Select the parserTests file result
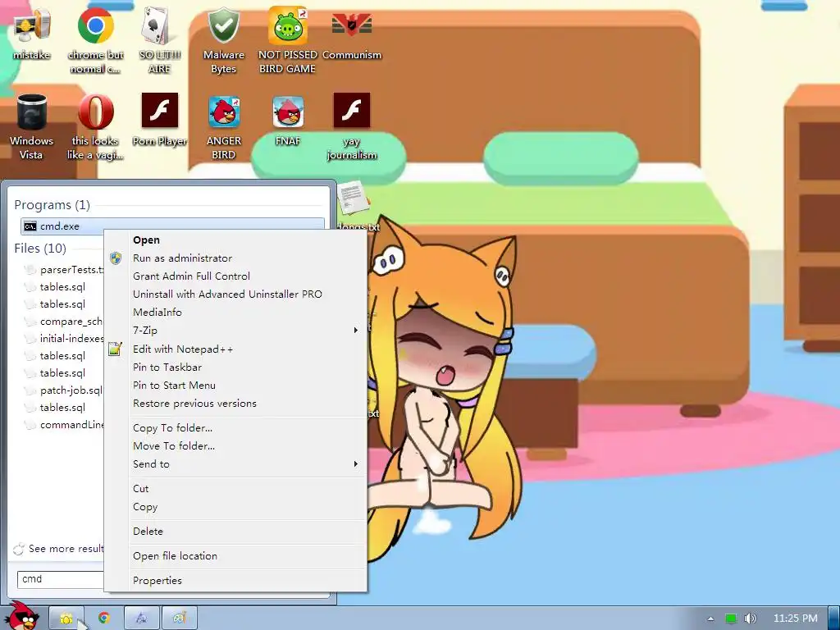840x630 pixels. coord(64,269)
